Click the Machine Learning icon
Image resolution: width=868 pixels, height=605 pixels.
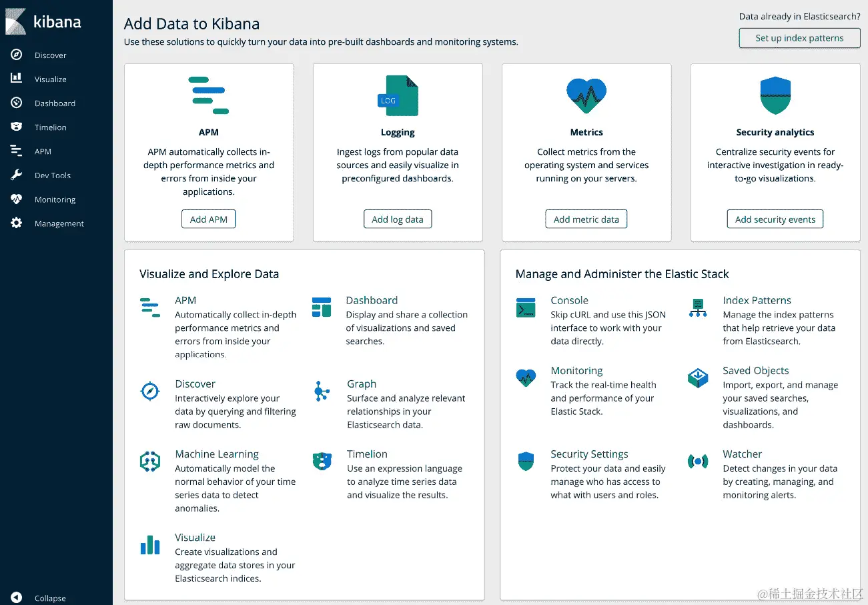pos(150,462)
